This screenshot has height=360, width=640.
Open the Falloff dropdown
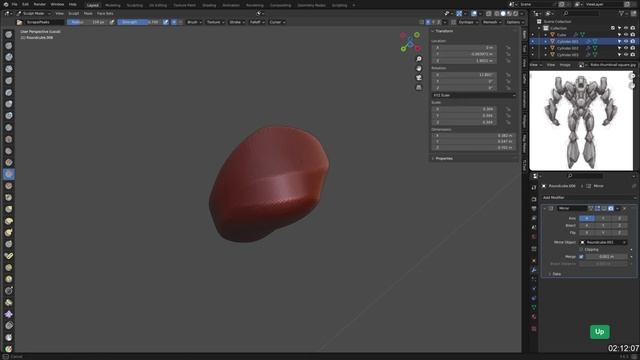(257, 22)
